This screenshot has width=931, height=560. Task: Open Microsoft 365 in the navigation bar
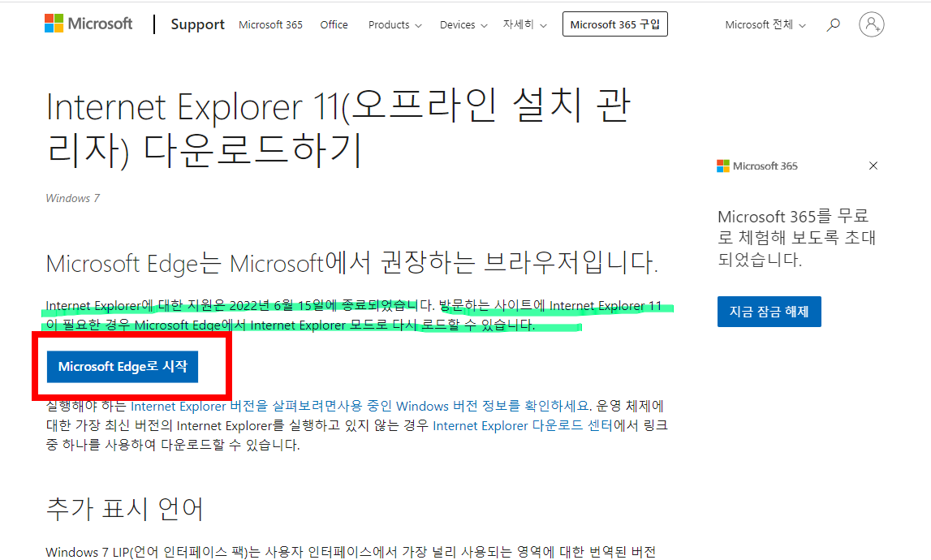[x=270, y=25]
